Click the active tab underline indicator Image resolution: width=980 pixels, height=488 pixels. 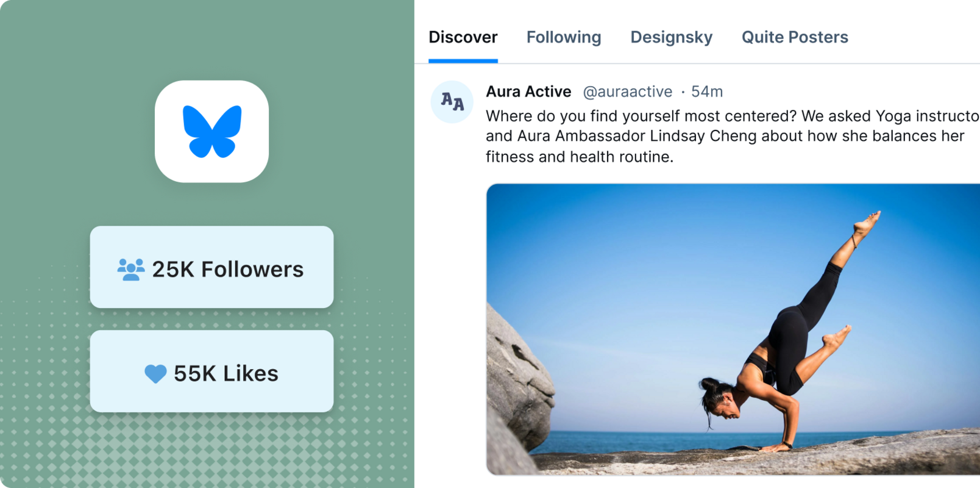pos(463,59)
